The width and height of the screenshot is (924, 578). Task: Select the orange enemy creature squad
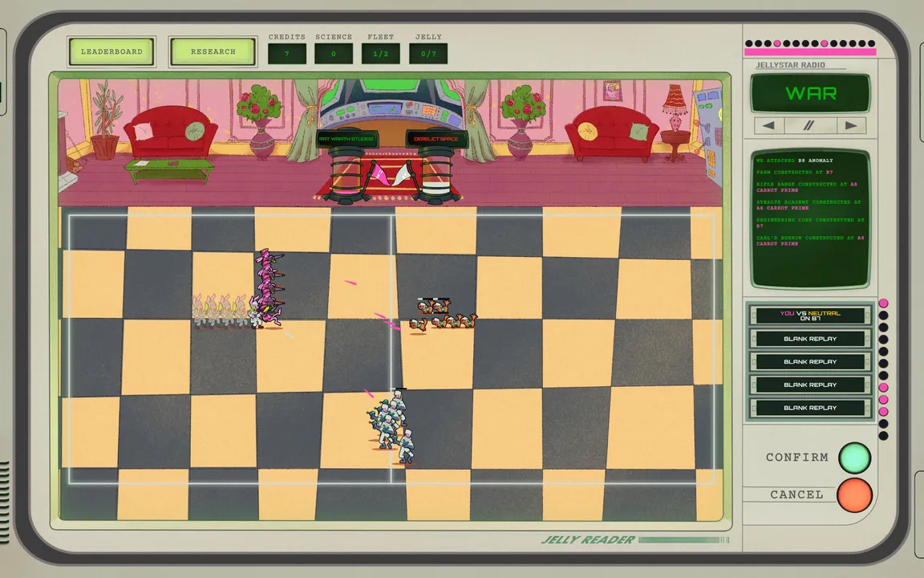[x=443, y=315]
